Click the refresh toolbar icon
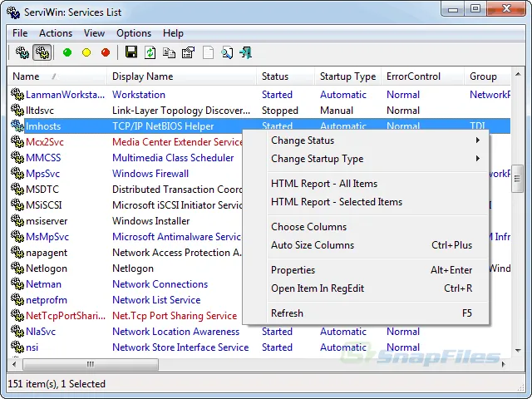This screenshot has width=532, height=399. (150, 52)
